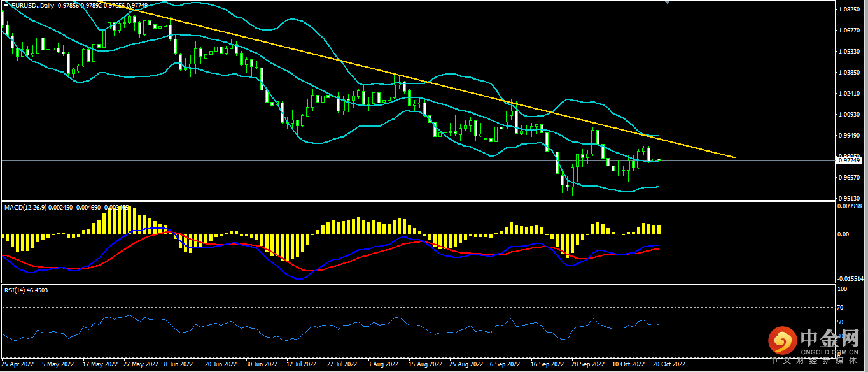The image size is (868, 372).
Task: Click the 6 Sep 2022 date label
Action: pyautogui.click(x=503, y=365)
